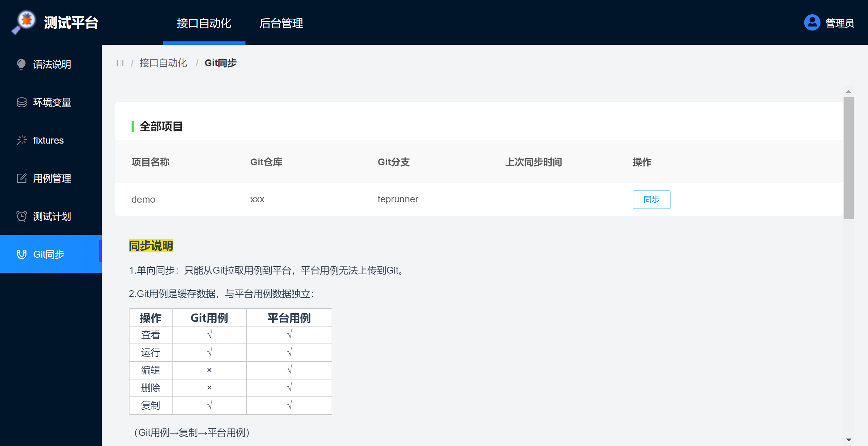Viewport: 868px width, 446px height.
Task: Click the 测试平台 title text
Action: [x=71, y=23]
